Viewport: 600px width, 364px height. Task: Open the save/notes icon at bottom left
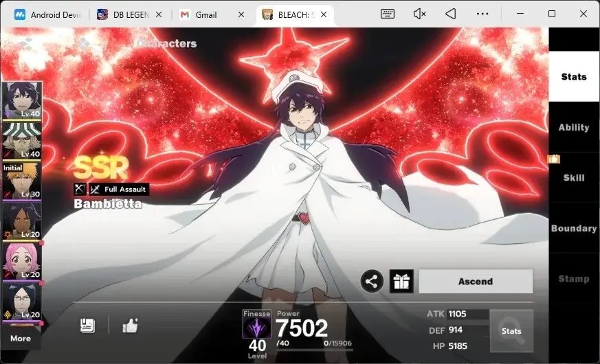(x=87, y=326)
